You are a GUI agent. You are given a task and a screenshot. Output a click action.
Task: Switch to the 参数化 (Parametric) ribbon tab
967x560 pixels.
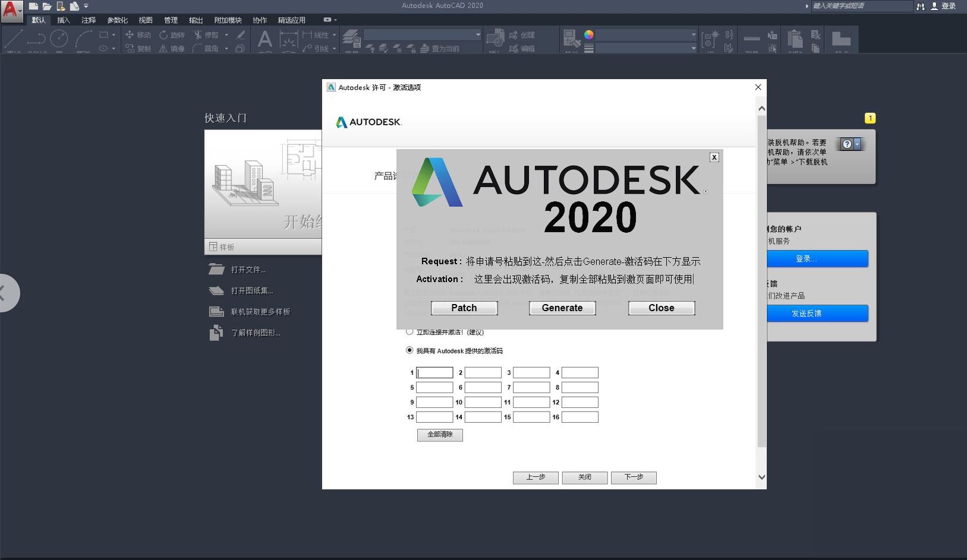117,20
